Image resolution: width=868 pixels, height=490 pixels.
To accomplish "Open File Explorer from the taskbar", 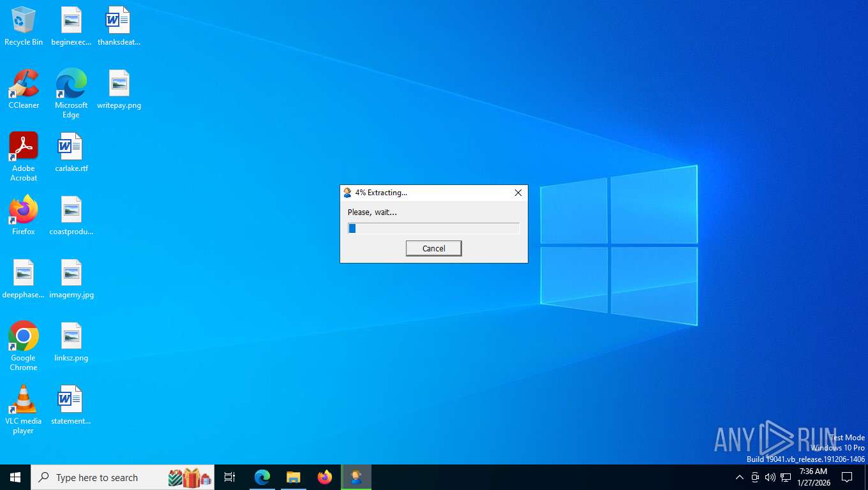I will (x=293, y=477).
